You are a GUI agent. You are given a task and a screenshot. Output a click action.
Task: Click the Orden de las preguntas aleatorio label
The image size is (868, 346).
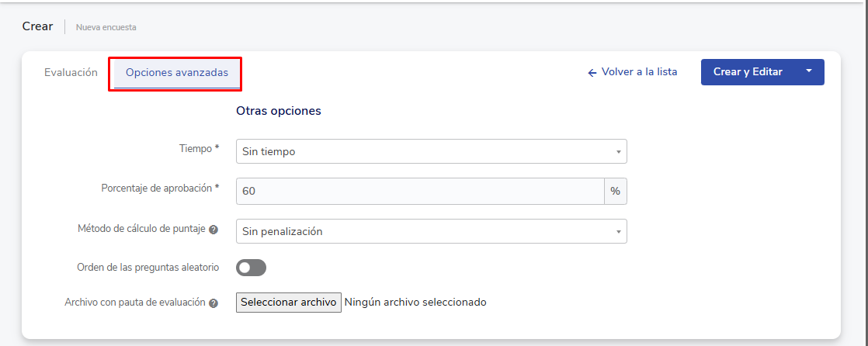pos(148,267)
